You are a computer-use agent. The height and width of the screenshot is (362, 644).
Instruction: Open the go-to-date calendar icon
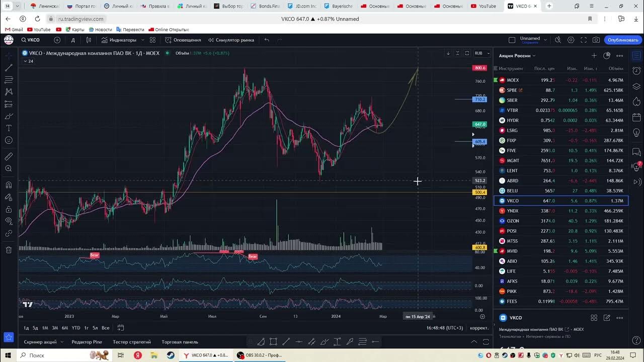pyautogui.click(x=121, y=328)
